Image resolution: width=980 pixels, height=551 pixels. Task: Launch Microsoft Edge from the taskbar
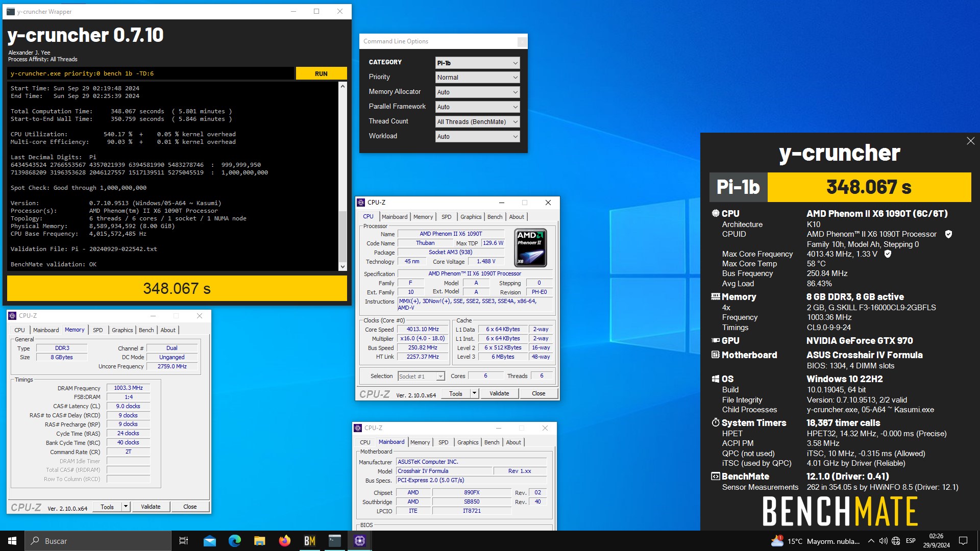[235, 541]
